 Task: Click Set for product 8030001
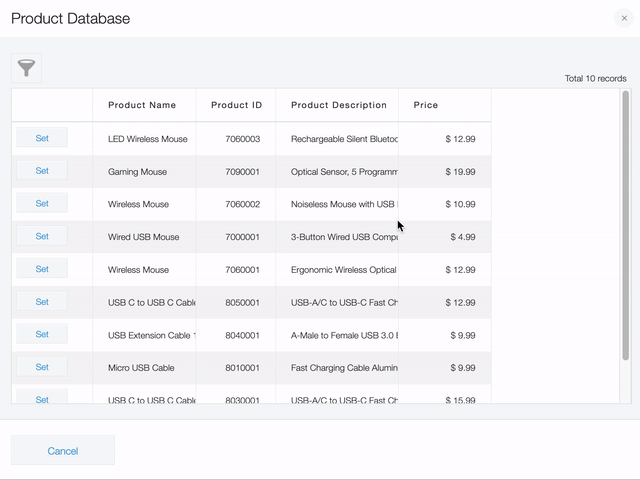coord(42,398)
